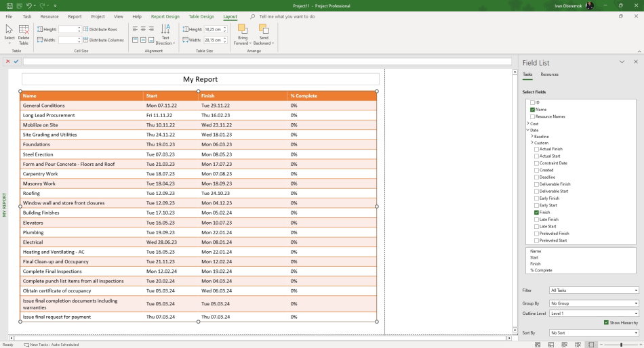Switch to the Report Design tab

[165, 16]
